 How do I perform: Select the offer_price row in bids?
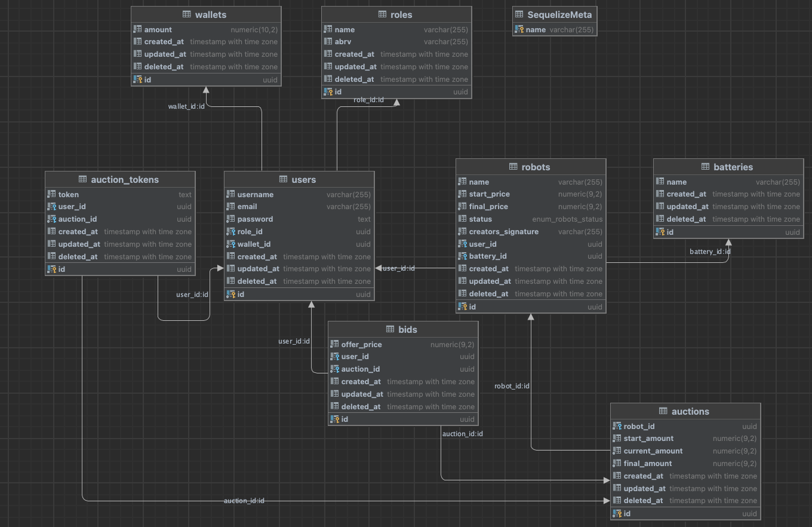(403, 344)
